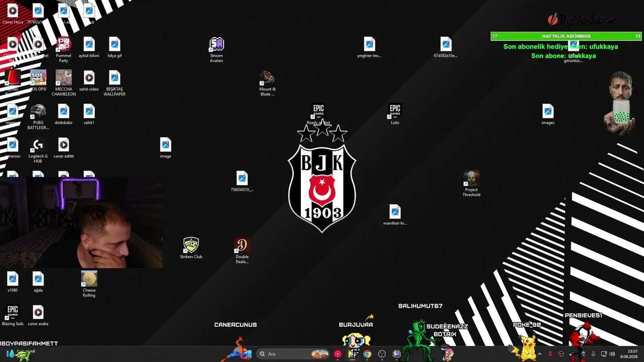644x362 pixels.
Task: Launch the Pummel Party shortcut
Action: 63,50
